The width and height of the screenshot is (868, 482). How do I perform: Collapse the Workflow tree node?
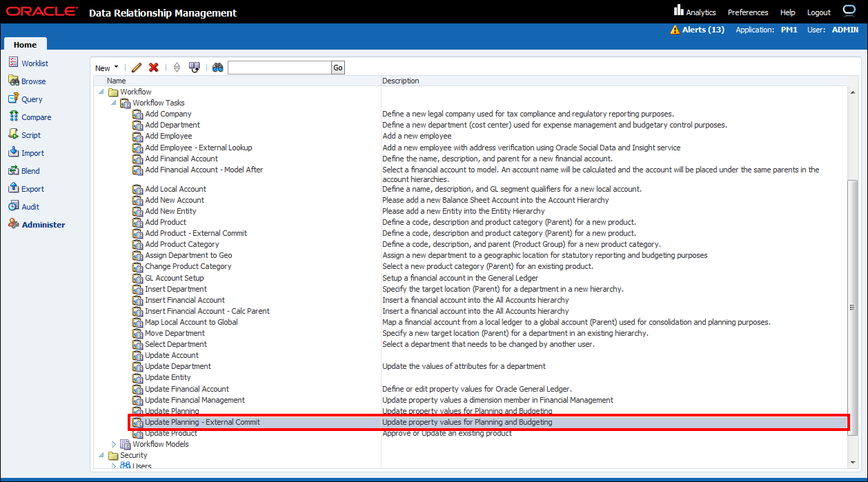click(102, 92)
